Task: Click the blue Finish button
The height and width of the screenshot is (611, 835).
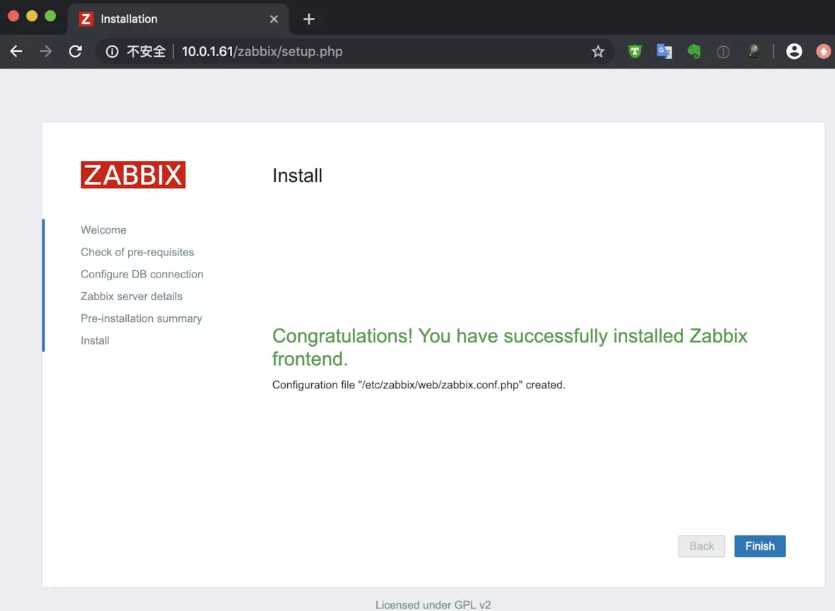Action: (x=759, y=546)
